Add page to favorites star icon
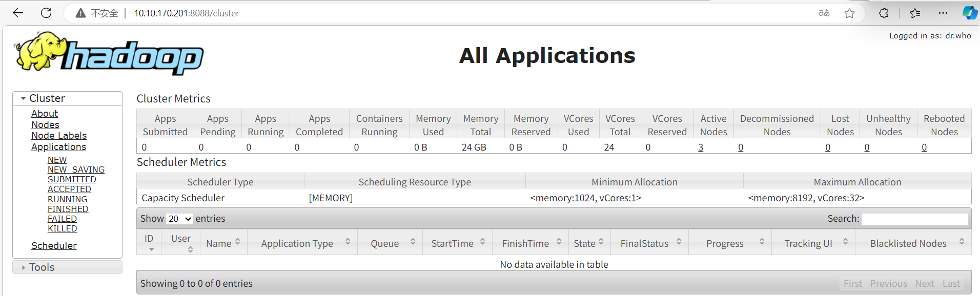The height and width of the screenshot is (296, 980). tap(849, 13)
